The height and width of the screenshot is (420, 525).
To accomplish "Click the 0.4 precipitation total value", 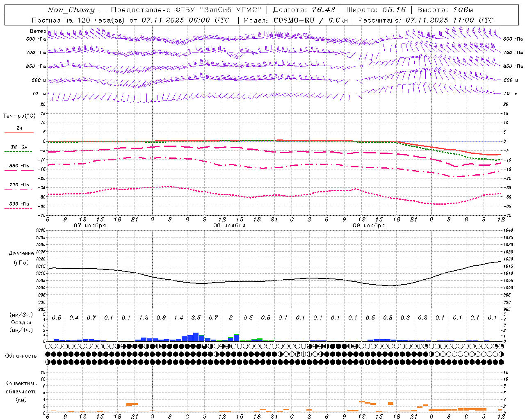I will point(74,317).
